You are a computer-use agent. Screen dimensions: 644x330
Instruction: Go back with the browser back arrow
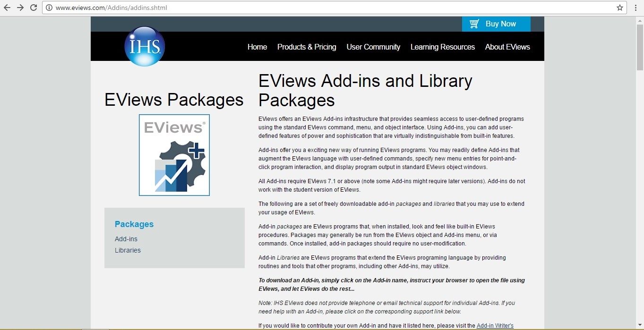(7, 8)
